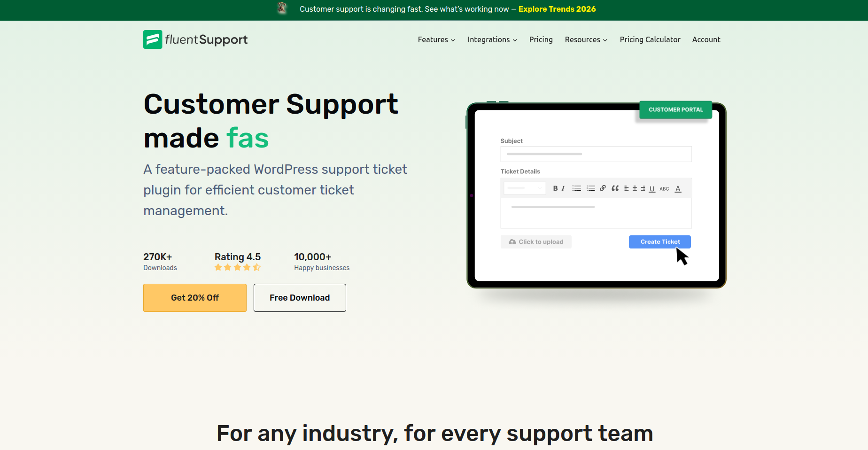Click the "Ticket Details" label
The width and height of the screenshot is (868, 450).
tap(520, 171)
